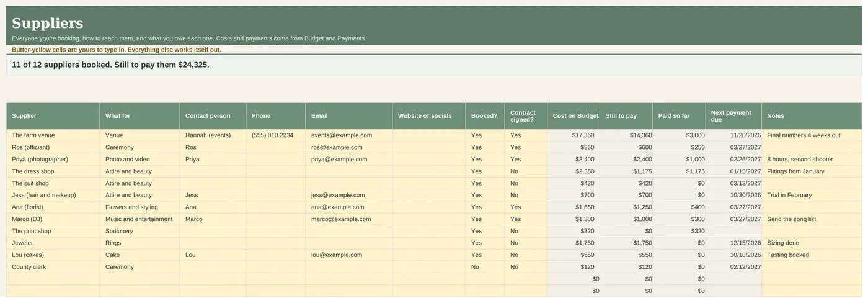This screenshot has width=868, height=303.
Task: Click the 'Lou (cakes)' supplier cell
Action: pyautogui.click(x=53, y=255)
